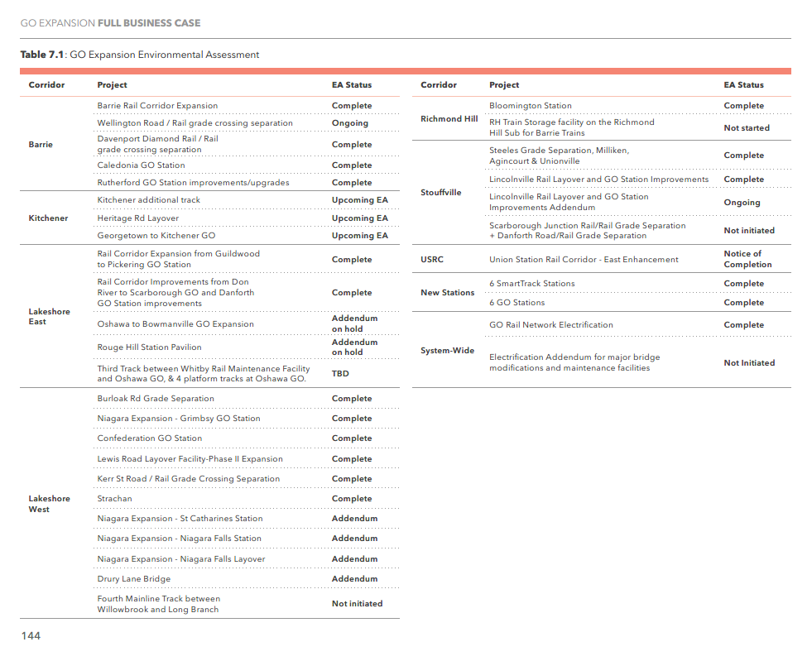Click the TBD status for Third Track project
Image resolution: width=812 pixels, height=661 pixels.
340,374
